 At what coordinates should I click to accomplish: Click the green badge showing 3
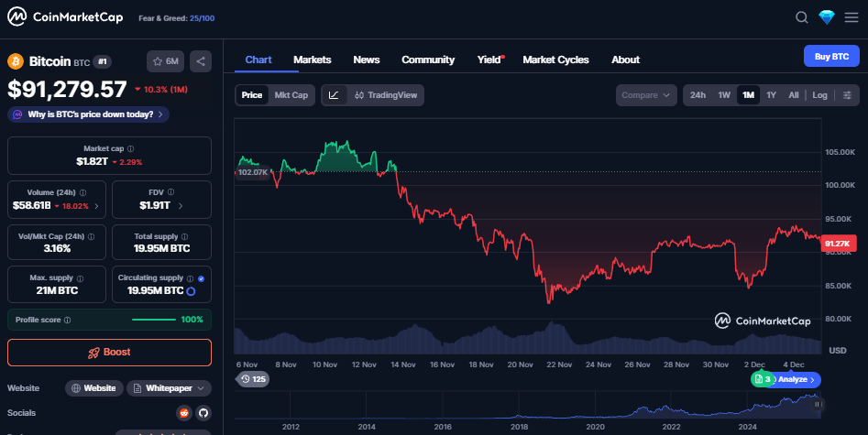click(x=763, y=379)
